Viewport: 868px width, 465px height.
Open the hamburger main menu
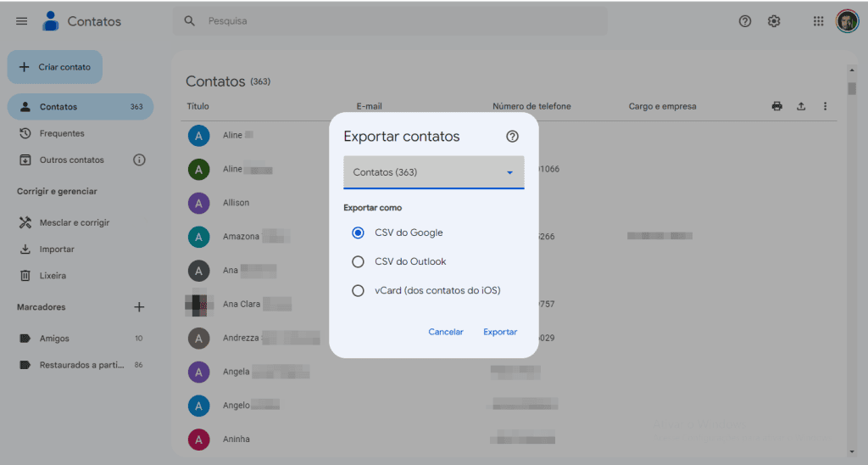coord(21,21)
